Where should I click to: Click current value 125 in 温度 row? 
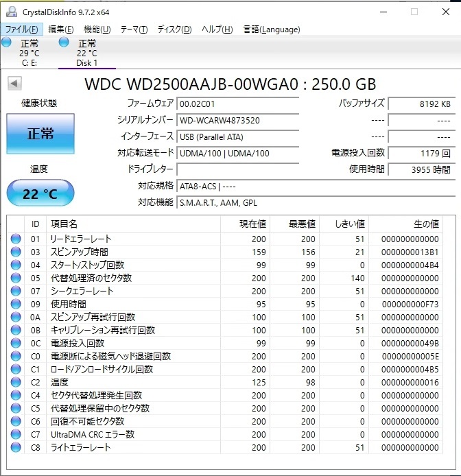(x=259, y=383)
